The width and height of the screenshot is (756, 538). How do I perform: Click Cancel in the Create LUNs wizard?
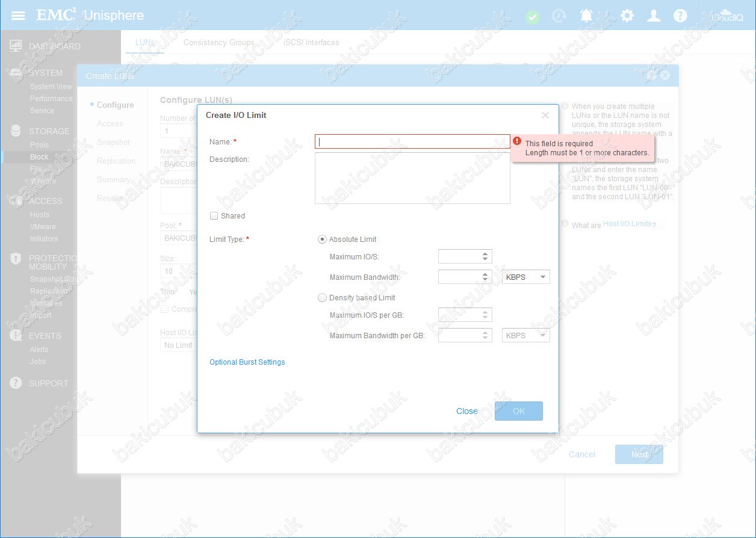582,454
